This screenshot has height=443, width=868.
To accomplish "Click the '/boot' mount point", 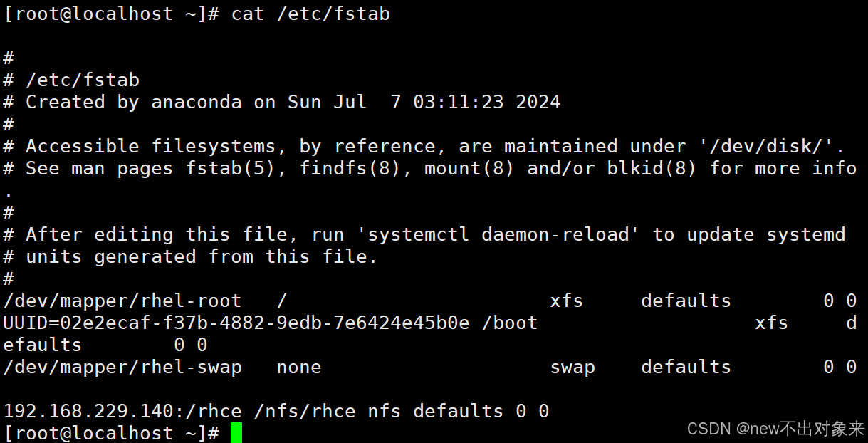I will click(x=509, y=323).
